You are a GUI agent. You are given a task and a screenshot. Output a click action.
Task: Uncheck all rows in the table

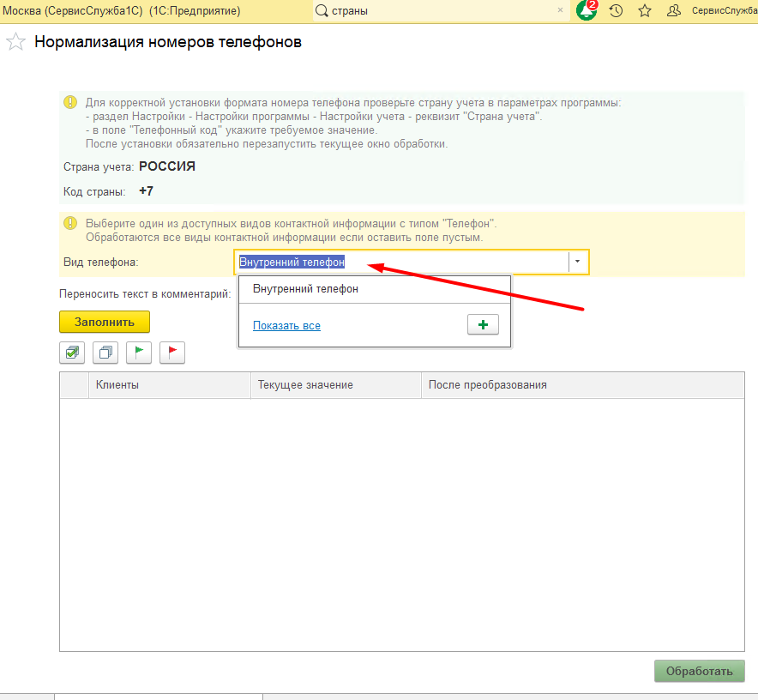pos(105,353)
